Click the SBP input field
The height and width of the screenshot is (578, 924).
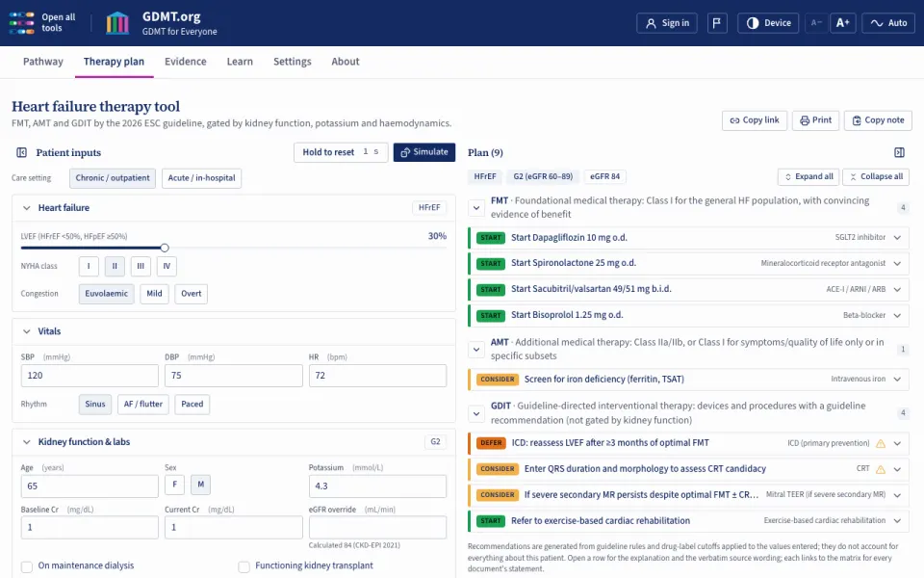(90, 376)
